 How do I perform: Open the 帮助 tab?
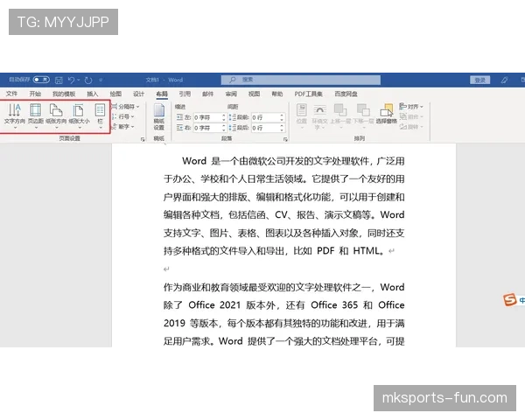(277, 94)
